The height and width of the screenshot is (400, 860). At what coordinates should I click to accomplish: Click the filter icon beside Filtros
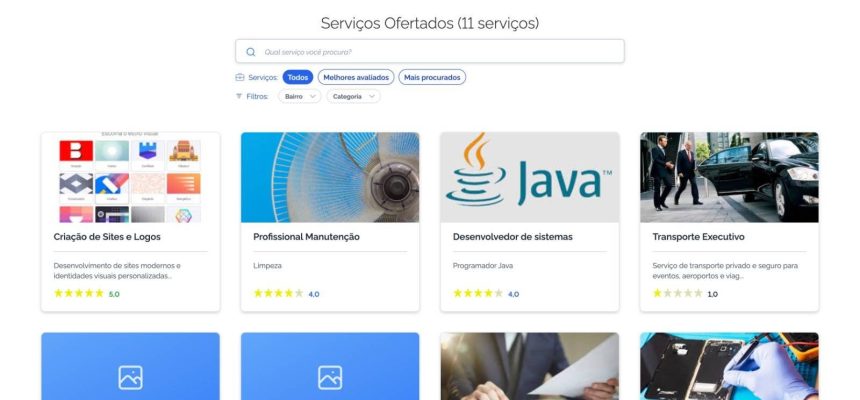click(x=239, y=96)
